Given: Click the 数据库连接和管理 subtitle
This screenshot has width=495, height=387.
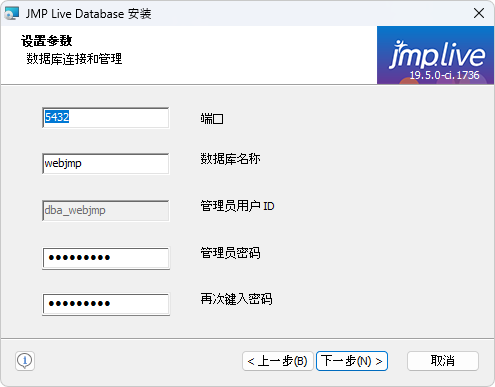Looking at the screenshot, I should coord(74,59).
